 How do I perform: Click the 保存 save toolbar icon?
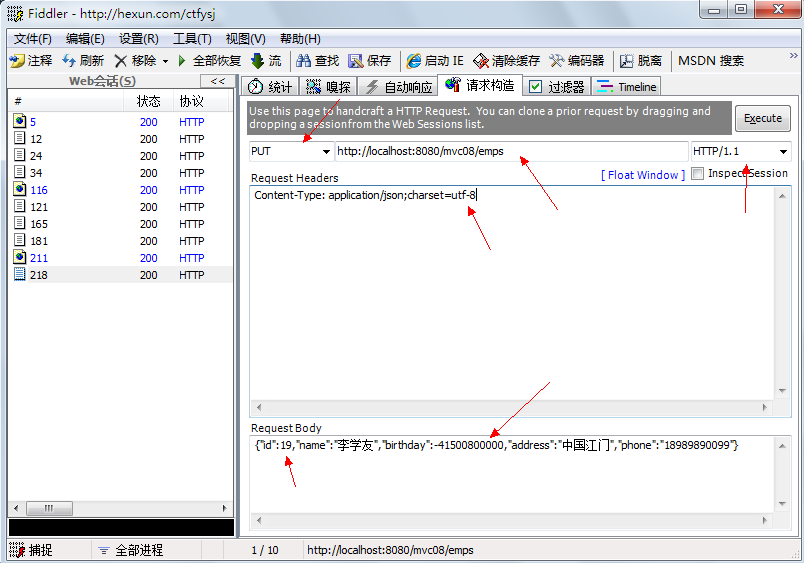(355, 61)
